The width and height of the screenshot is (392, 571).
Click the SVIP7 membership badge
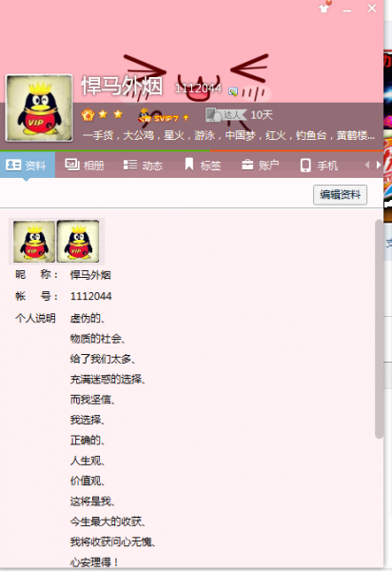(159, 116)
